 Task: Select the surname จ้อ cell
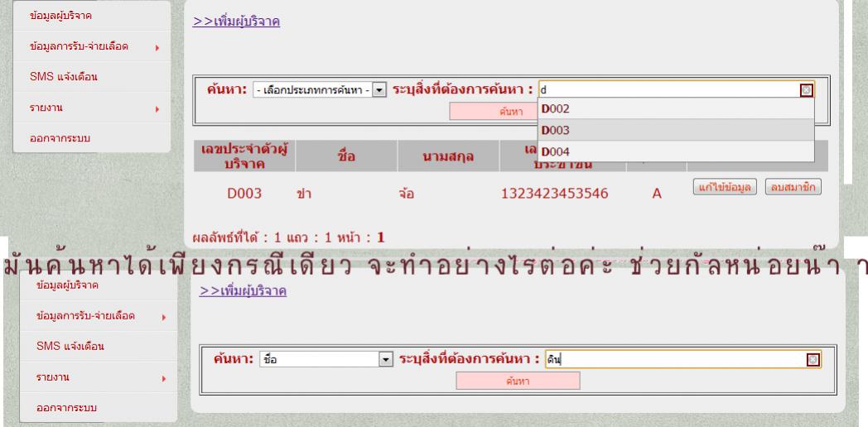tap(406, 194)
